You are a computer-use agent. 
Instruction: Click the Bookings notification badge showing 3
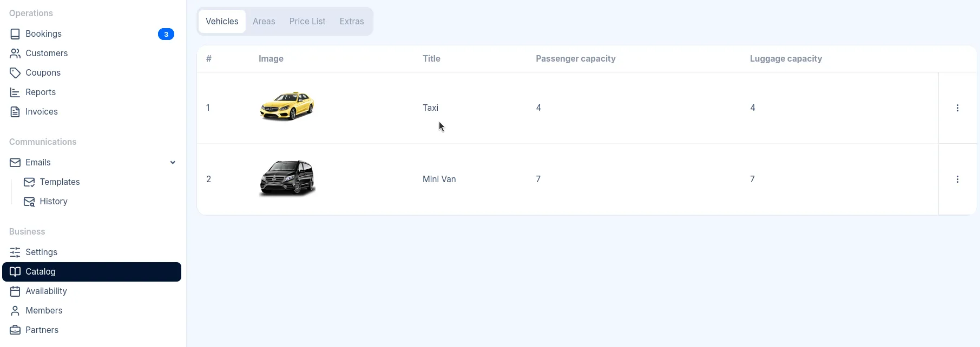(x=166, y=34)
